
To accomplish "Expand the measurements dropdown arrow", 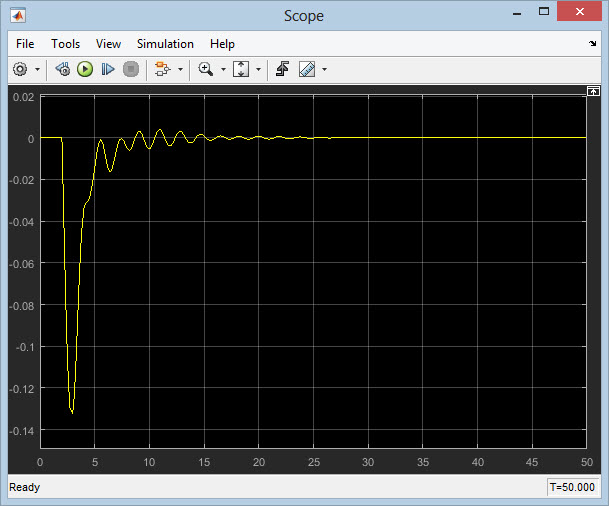I will click(324, 70).
